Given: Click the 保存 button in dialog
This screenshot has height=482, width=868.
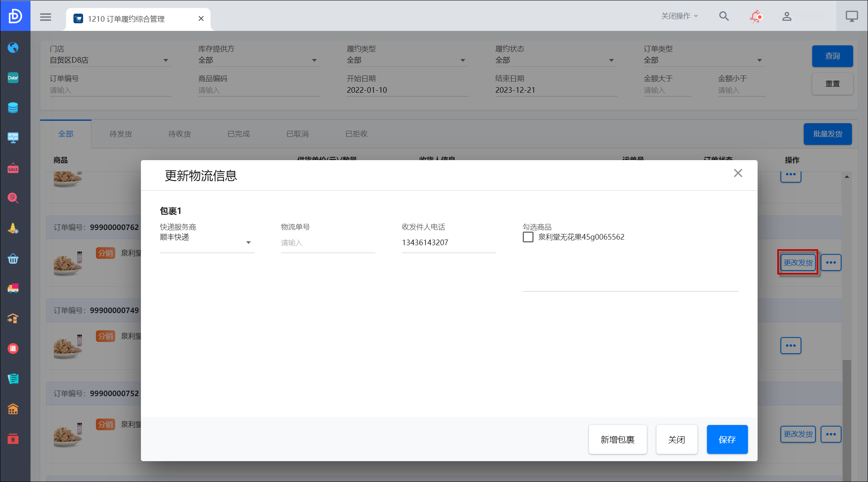Looking at the screenshot, I should tap(727, 439).
